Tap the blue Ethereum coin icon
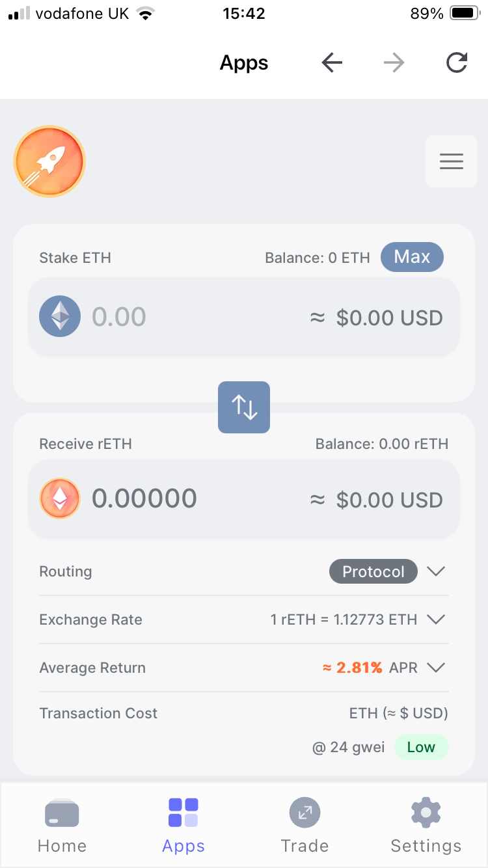Screen dimensions: 488x868 coord(60,317)
